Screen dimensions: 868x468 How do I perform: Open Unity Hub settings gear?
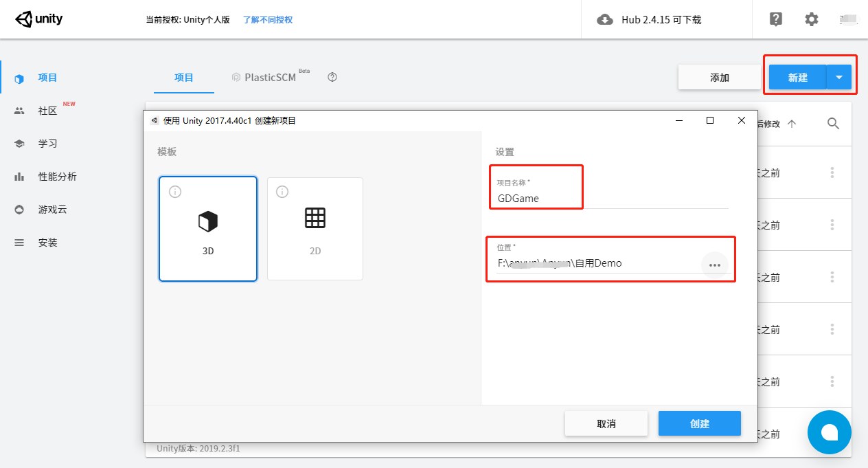[812, 19]
